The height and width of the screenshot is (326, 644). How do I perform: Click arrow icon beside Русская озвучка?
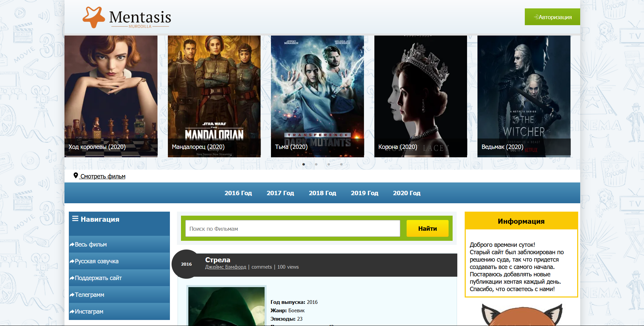click(72, 261)
